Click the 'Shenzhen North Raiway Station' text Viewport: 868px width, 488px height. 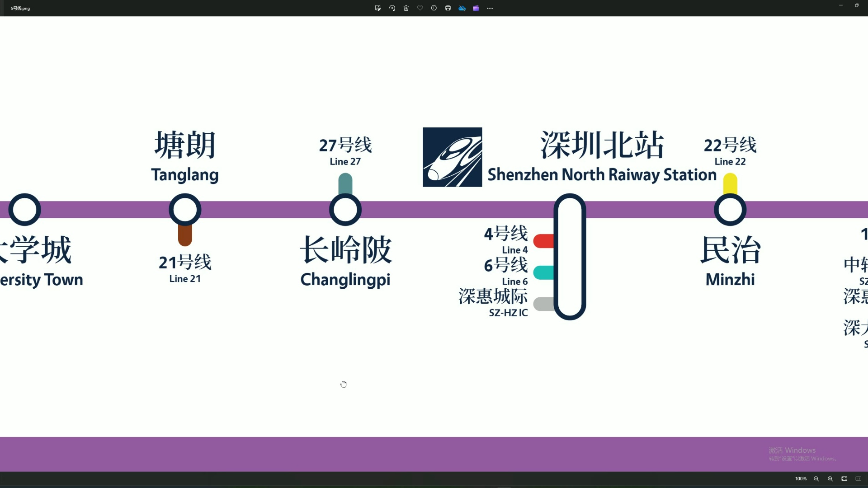602,175
